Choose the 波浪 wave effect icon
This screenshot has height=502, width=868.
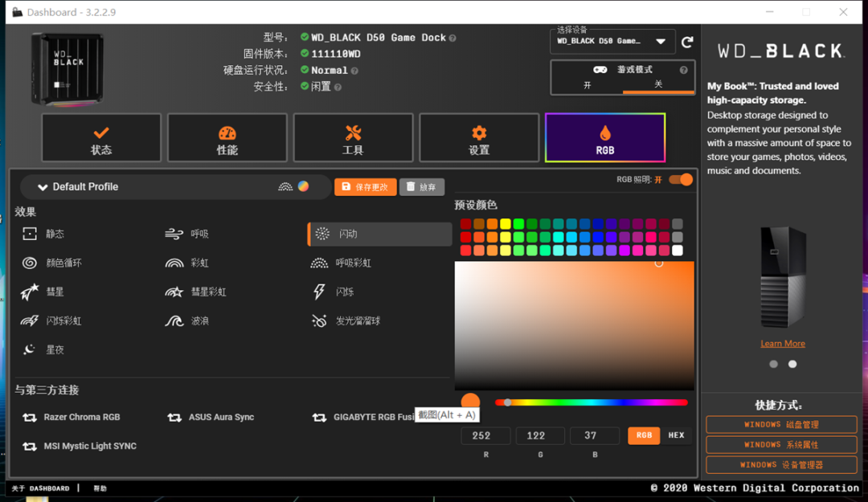coord(174,320)
